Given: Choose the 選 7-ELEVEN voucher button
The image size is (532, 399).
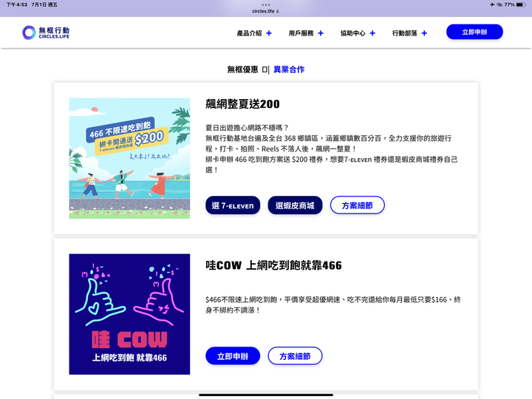Looking at the screenshot, I should tap(233, 205).
